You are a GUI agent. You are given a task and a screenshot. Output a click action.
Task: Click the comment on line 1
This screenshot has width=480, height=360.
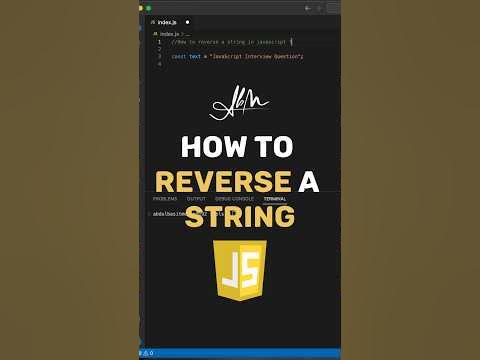(229, 42)
